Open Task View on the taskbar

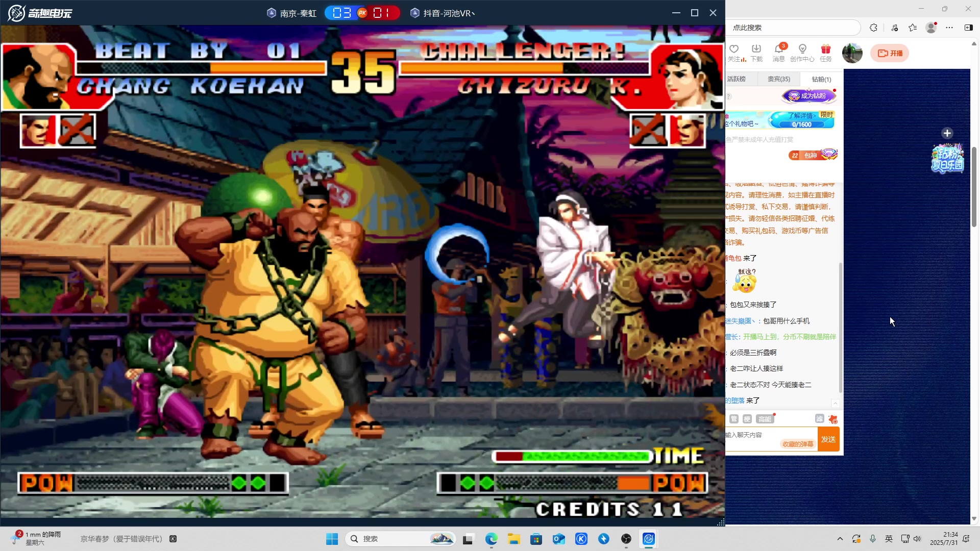[x=468, y=539]
